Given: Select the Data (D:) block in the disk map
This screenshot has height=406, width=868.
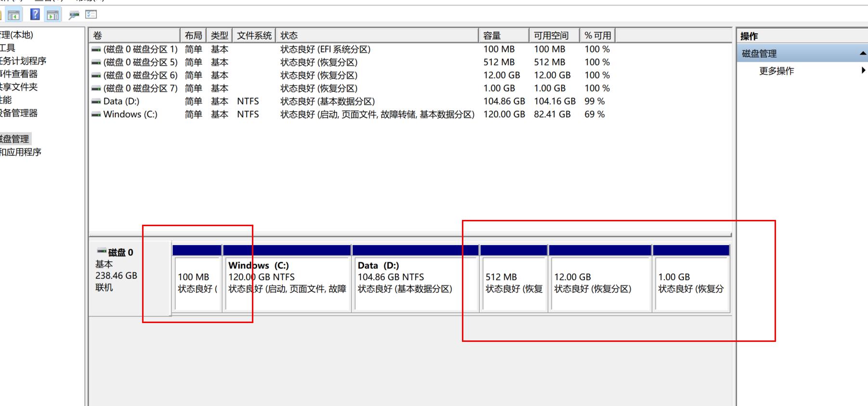Looking at the screenshot, I should (416, 279).
